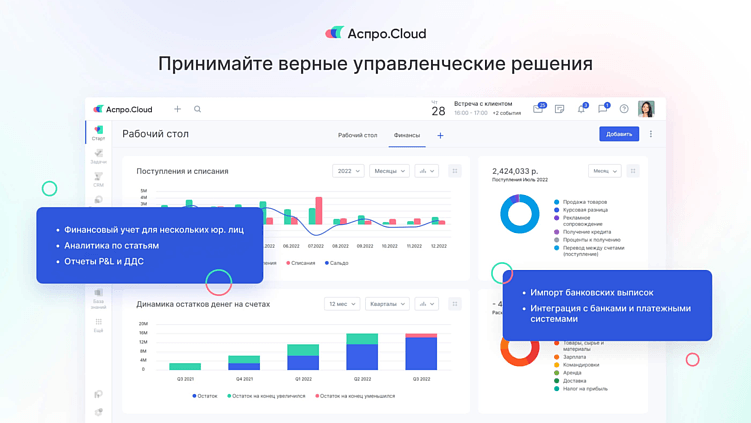Click grid icon on 2,424,033 р. widget
The image size is (751, 423).
(633, 171)
